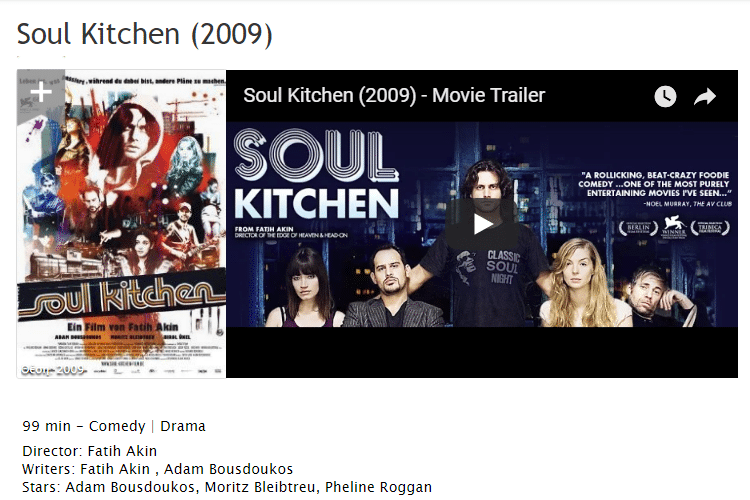The height and width of the screenshot is (500, 750).
Task: Click the 'Soul Kitchen (2009)' page heading
Action: click(144, 34)
